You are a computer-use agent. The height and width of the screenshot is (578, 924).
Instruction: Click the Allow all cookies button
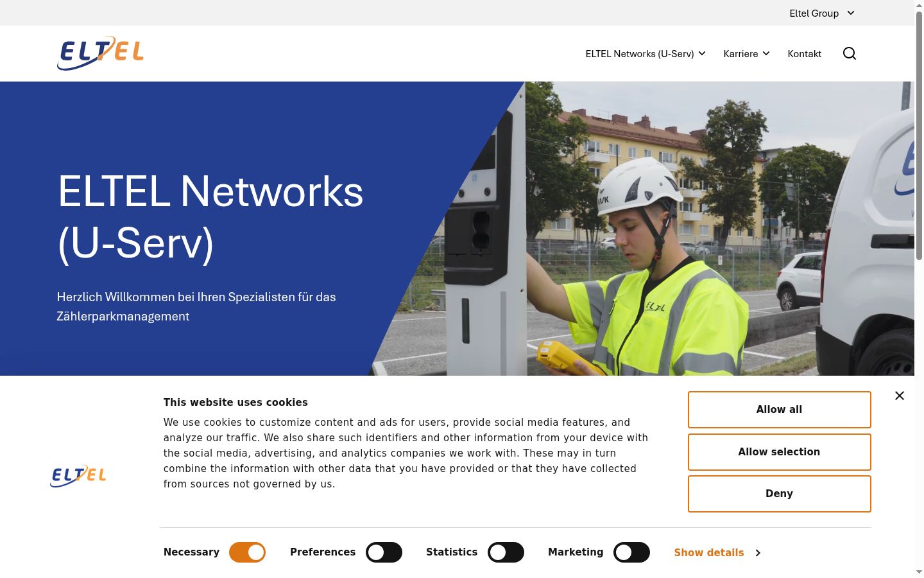(779, 410)
